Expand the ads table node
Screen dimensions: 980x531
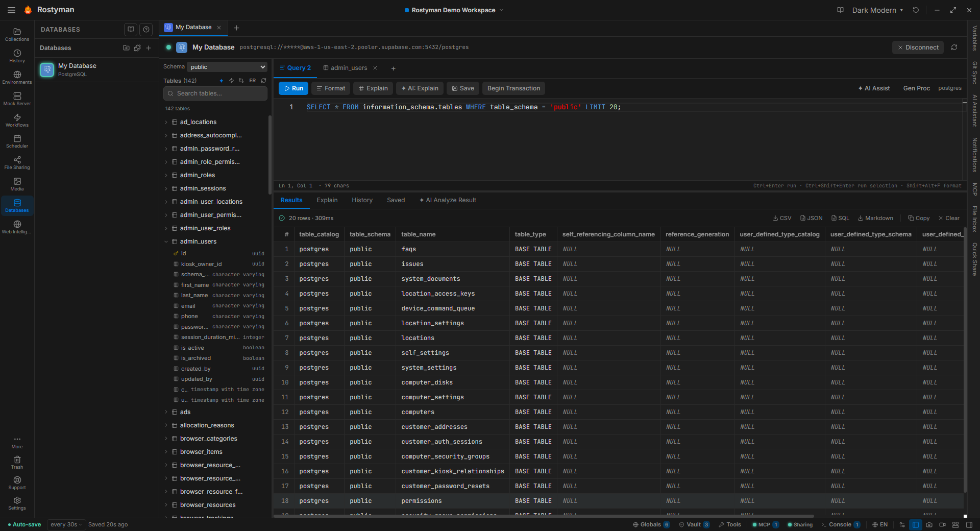(x=166, y=412)
